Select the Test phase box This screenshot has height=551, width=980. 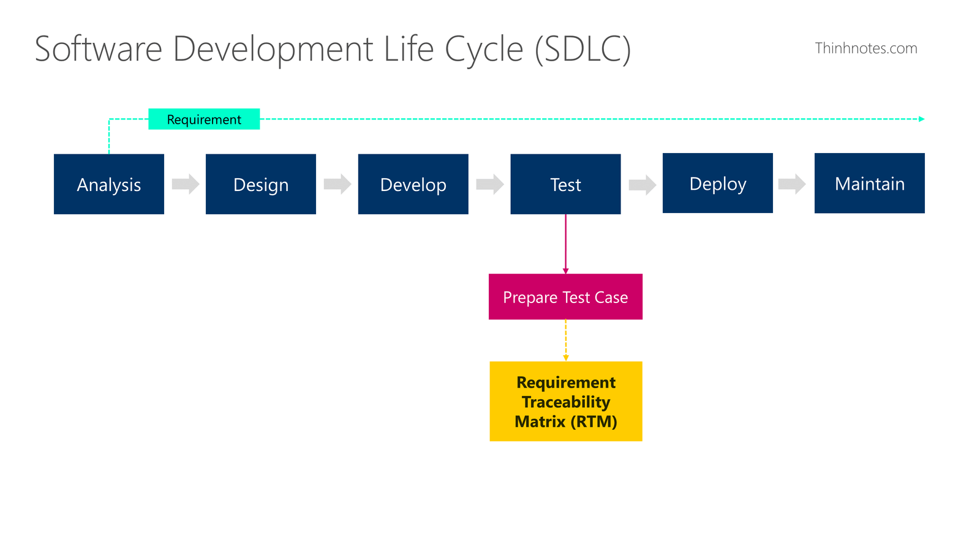click(x=565, y=184)
